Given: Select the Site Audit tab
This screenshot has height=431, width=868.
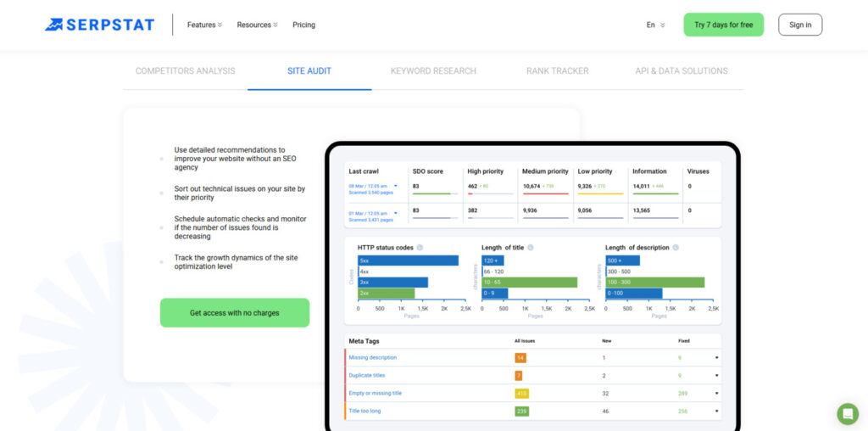Looking at the screenshot, I should 309,71.
